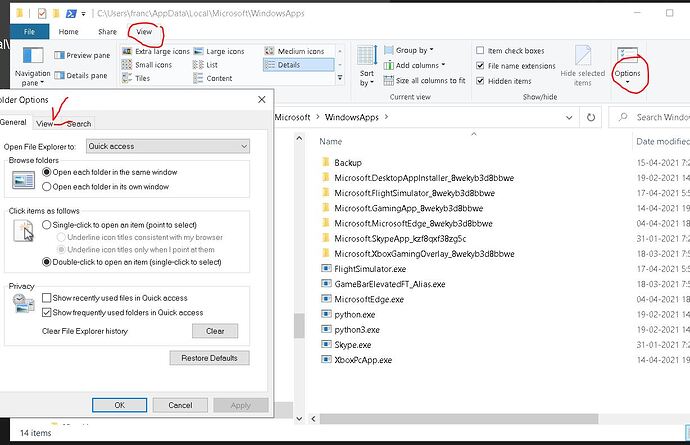Click chevron after Microsoft in address bar

[x=317, y=117]
